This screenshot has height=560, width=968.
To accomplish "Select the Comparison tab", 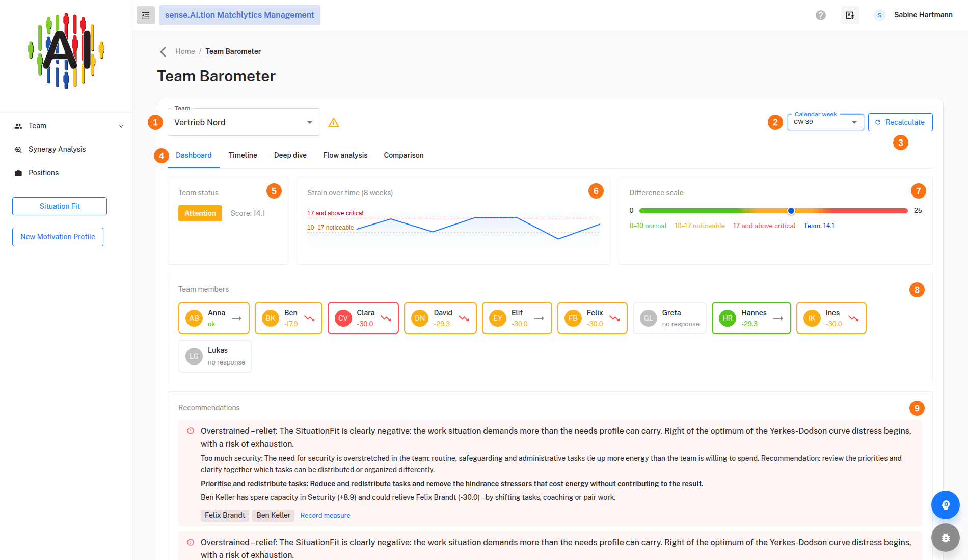I will (404, 155).
